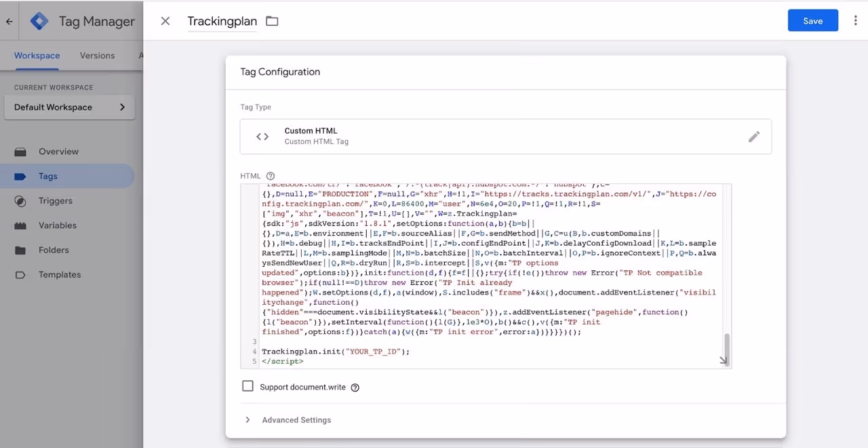Open help for the HTML field
This screenshot has width=868, height=448.
[x=271, y=176]
